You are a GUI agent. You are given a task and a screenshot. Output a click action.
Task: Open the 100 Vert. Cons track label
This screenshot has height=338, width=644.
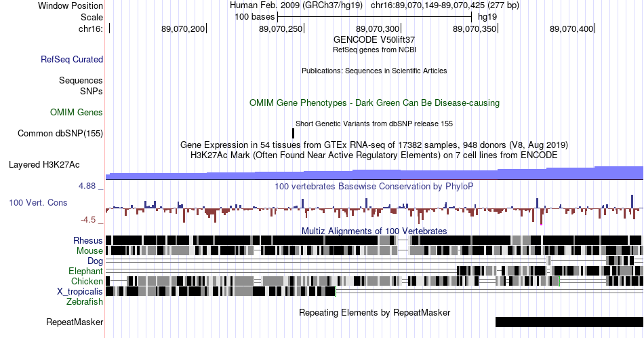[x=38, y=202]
